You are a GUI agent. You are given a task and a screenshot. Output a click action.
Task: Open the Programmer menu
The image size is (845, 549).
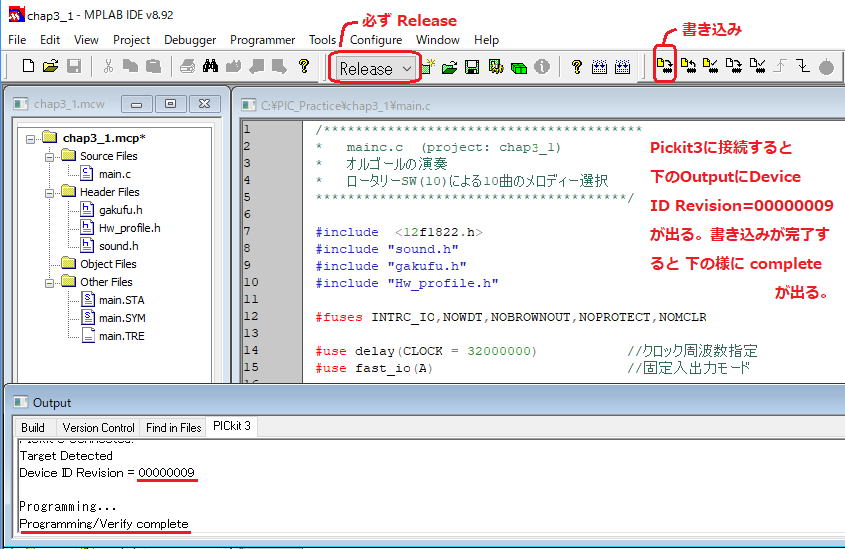click(x=262, y=40)
